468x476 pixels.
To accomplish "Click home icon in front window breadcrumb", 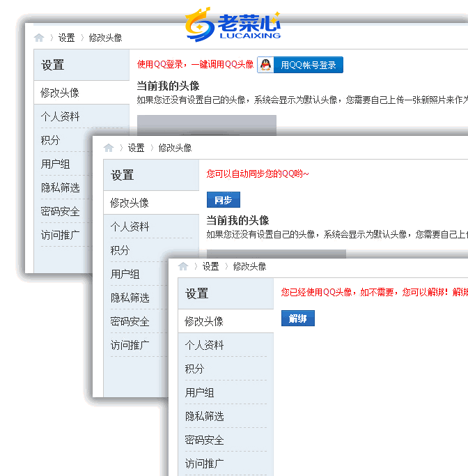I will [x=183, y=266].
